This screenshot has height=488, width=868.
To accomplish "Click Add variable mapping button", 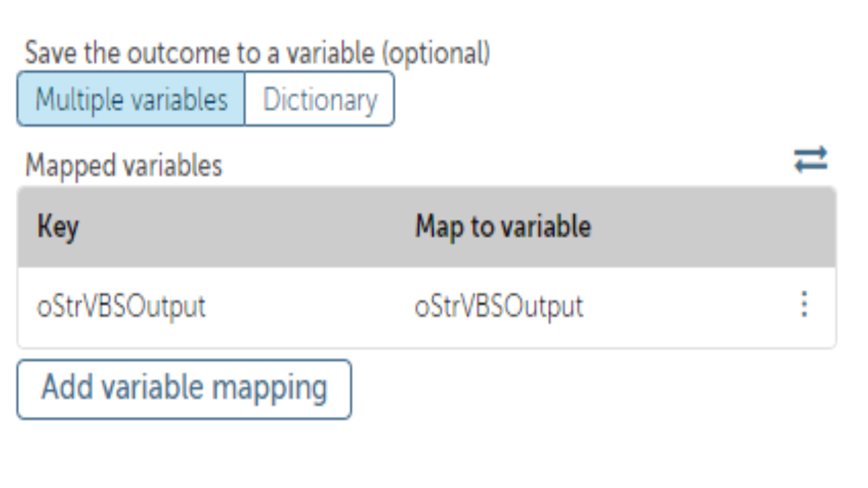I will coord(184,389).
